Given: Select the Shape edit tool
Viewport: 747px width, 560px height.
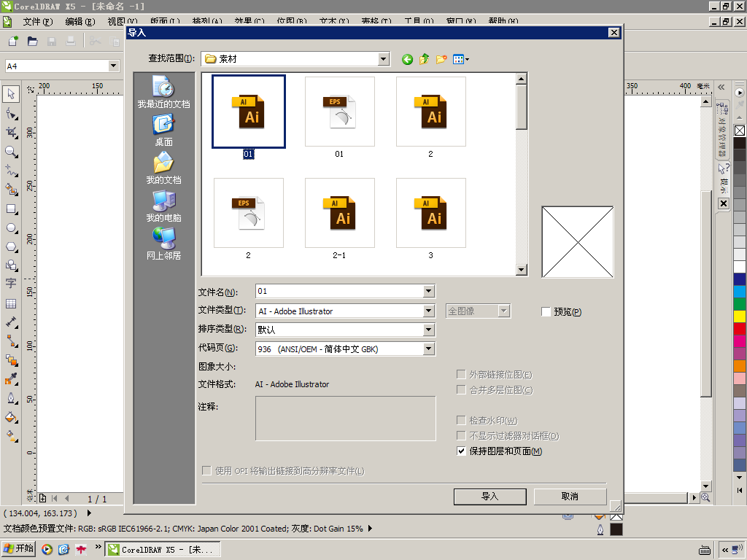Looking at the screenshot, I should point(11,113).
